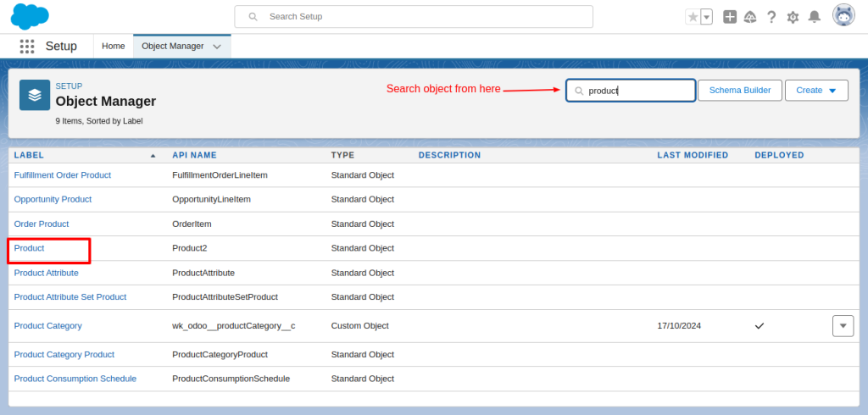
Task: Open Fulfillment Order Product object
Action: [63, 174]
